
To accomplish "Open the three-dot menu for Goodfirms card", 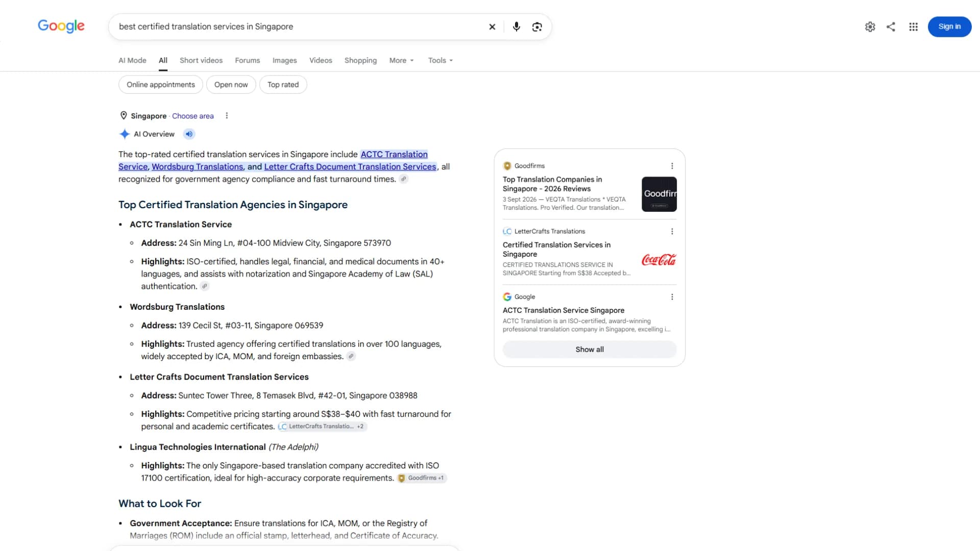I will (672, 166).
